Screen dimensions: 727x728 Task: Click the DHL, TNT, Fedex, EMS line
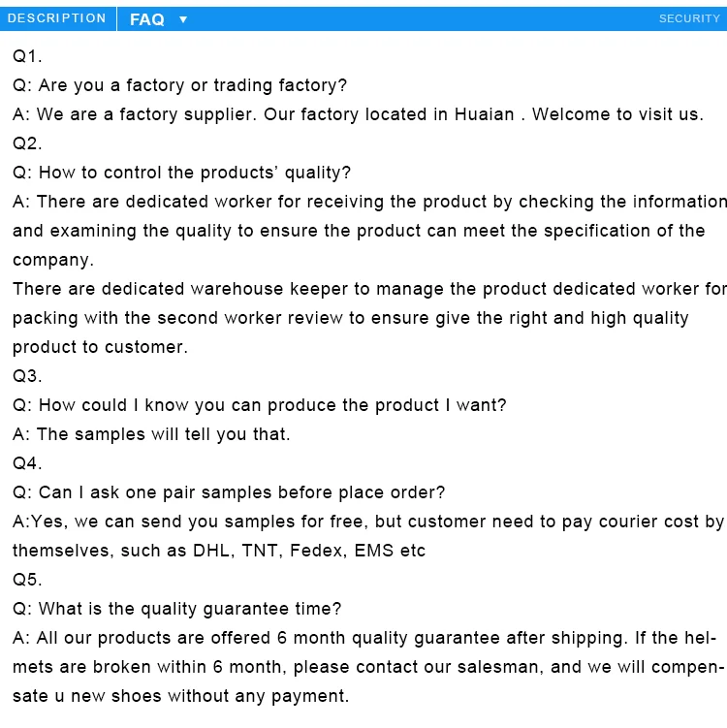(x=219, y=551)
